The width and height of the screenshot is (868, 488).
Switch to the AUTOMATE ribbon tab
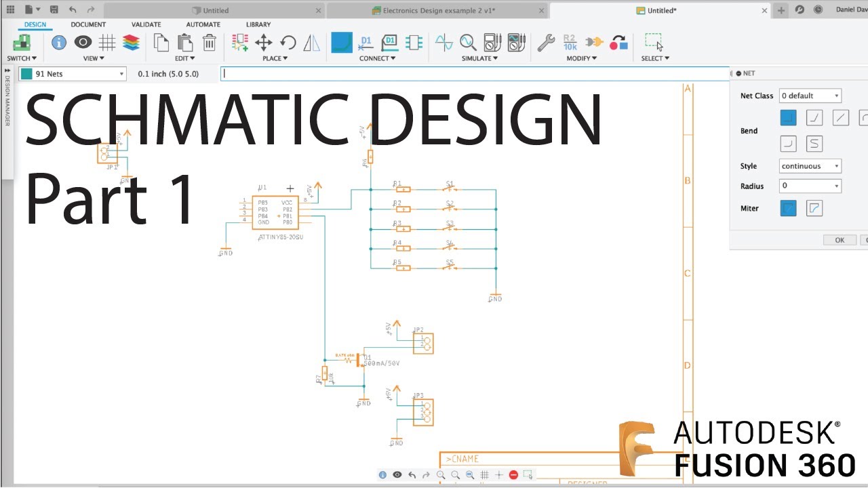coord(203,24)
